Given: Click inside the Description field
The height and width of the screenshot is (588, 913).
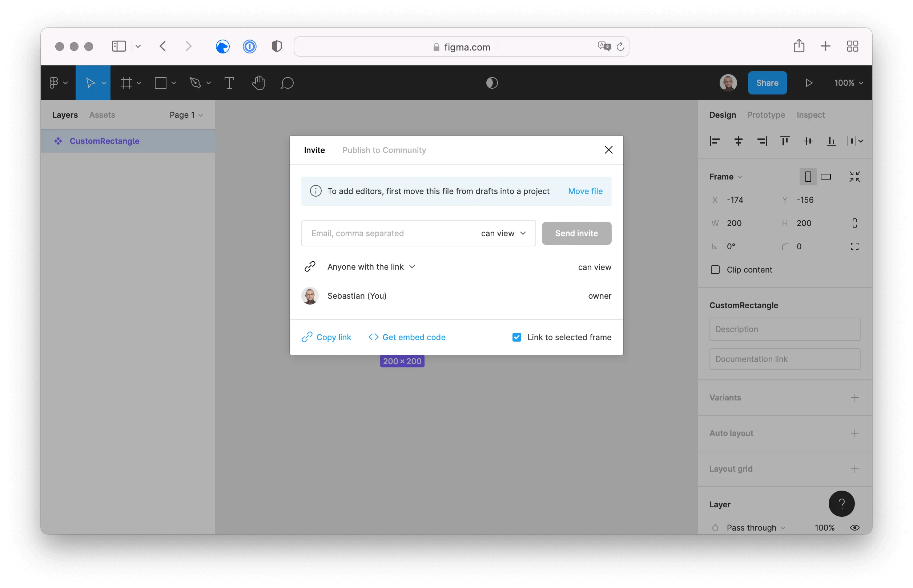Looking at the screenshot, I should (784, 329).
